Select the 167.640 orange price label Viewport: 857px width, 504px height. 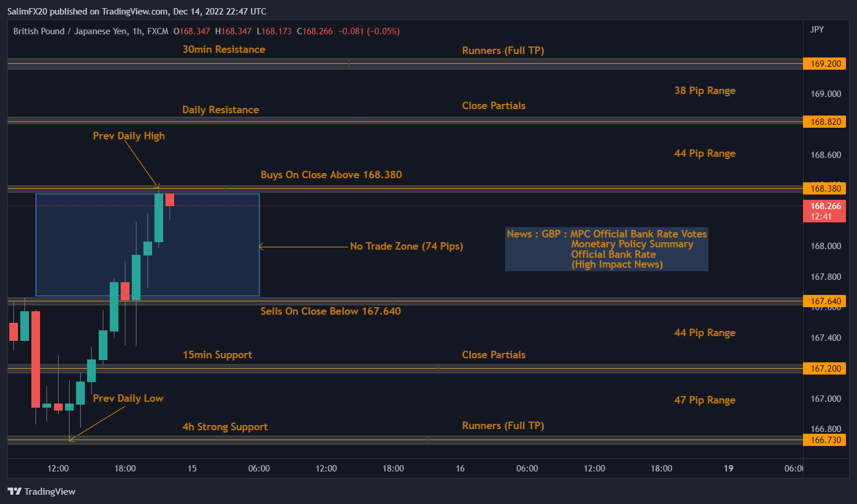click(824, 301)
